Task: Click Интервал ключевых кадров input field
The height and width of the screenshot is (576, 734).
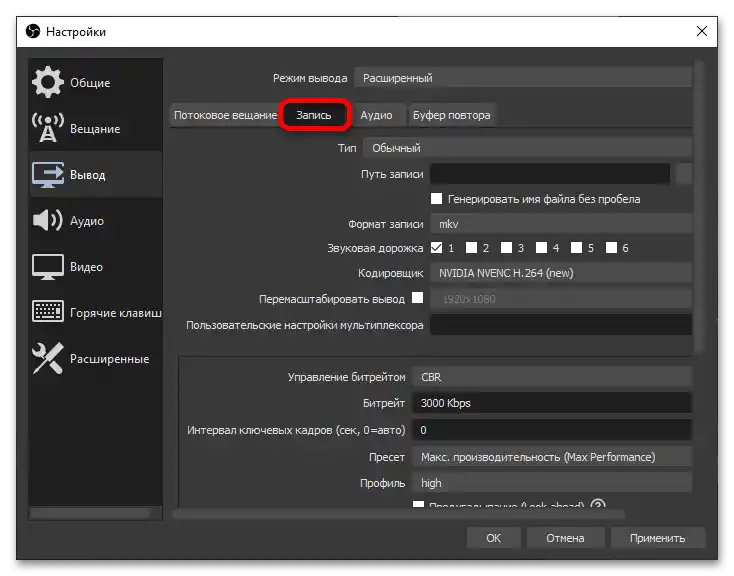Action: click(x=552, y=430)
